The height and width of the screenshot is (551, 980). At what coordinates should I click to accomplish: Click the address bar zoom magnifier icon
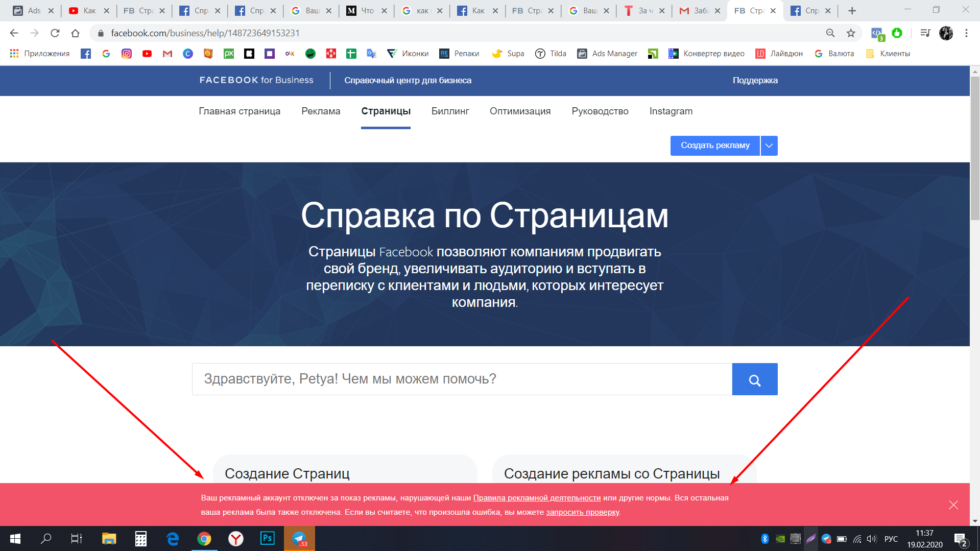click(x=830, y=33)
